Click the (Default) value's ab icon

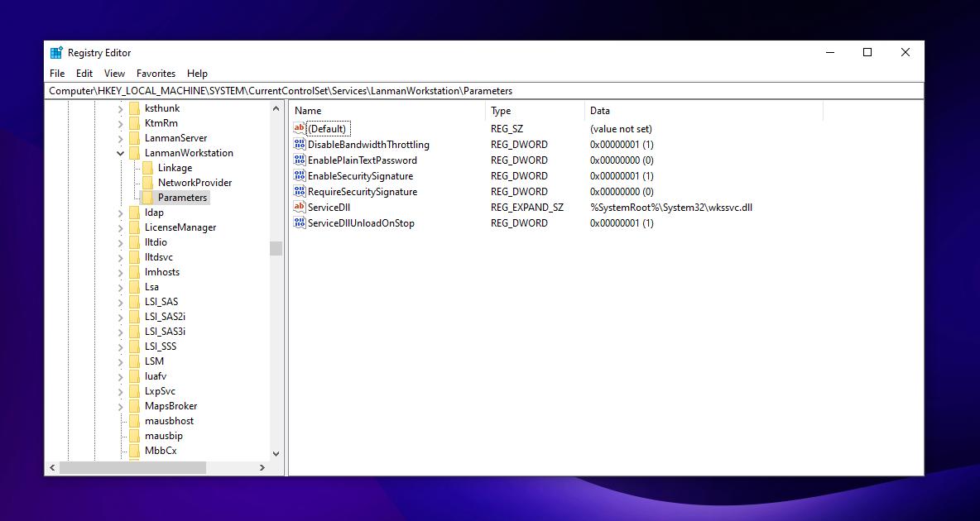[x=300, y=129]
